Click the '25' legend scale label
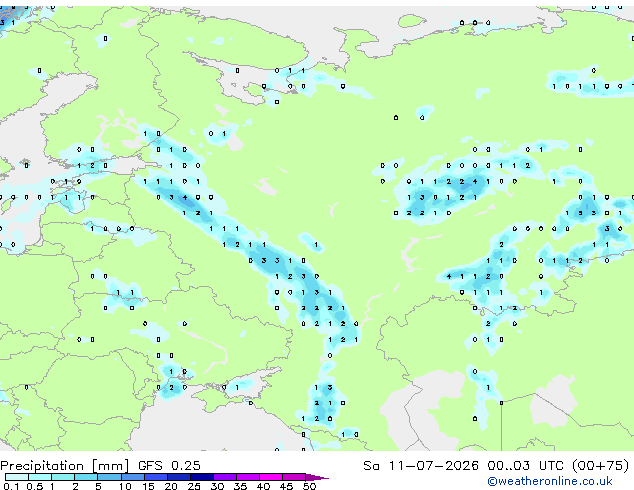The height and width of the screenshot is (490, 634). [x=194, y=486]
